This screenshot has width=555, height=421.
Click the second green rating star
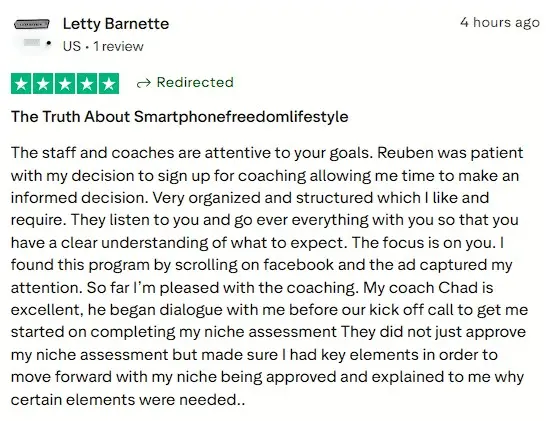click(x=43, y=84)
